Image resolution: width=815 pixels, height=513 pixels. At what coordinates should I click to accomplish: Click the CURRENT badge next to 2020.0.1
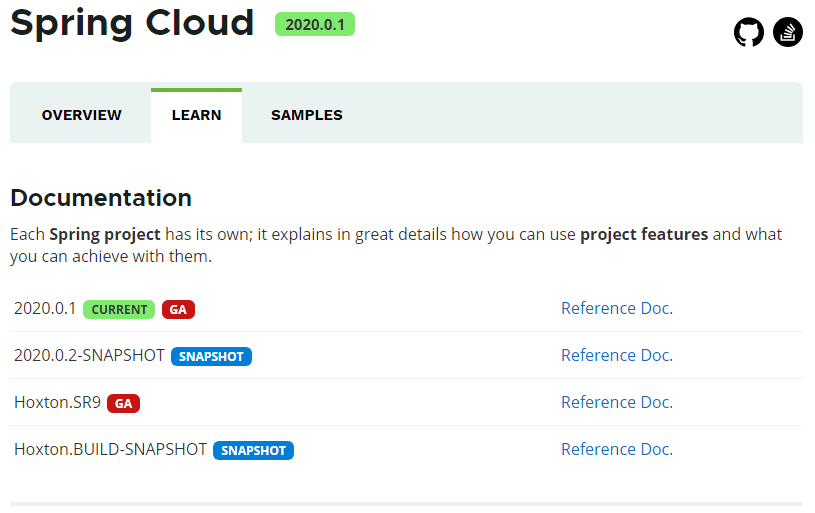tap(119, 310)
